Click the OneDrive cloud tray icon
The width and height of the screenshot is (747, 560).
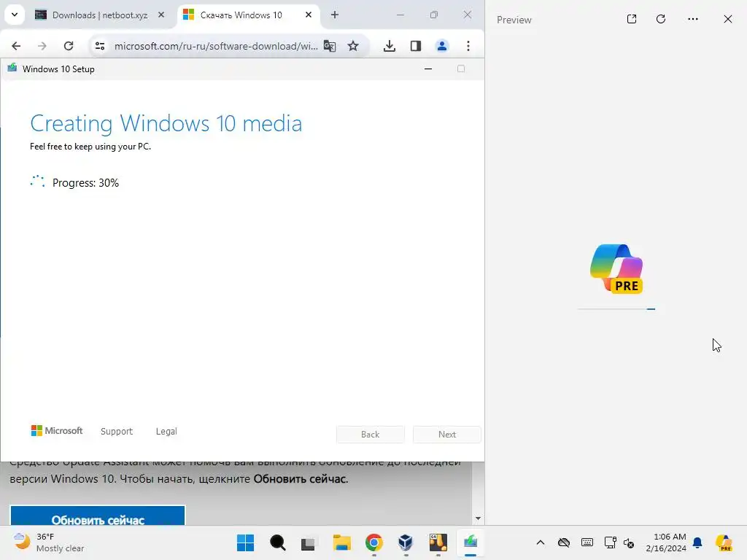(x=564, y=542)
